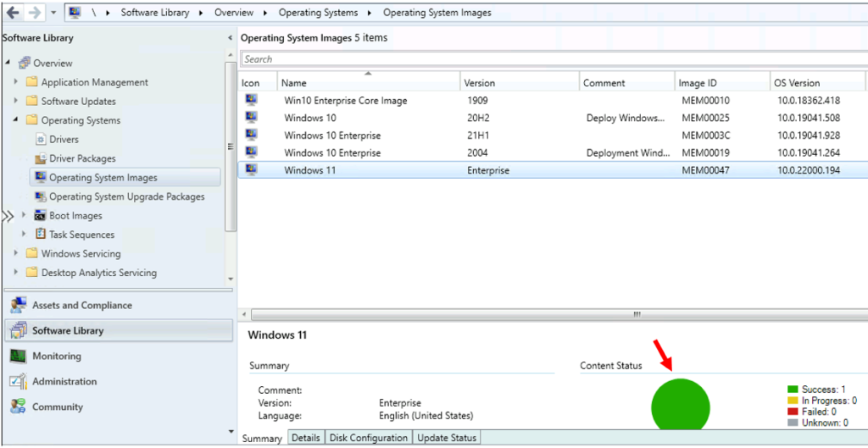The width and height of the screenshot is (868, 448).
Task: Click into the Search box
Action: [x=554, y=59]
